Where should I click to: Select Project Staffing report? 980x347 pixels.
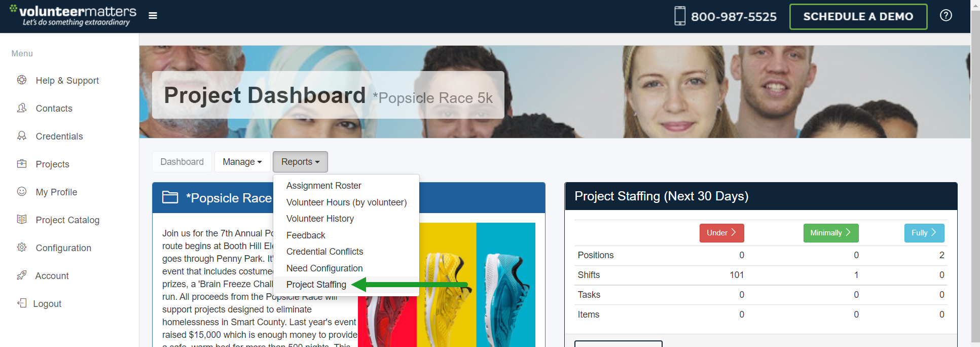(x=316, y=285)
